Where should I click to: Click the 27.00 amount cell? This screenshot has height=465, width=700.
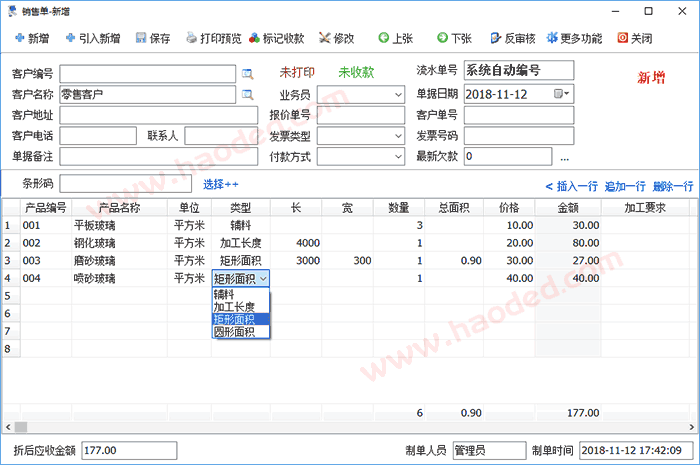[x=568, y=261]
